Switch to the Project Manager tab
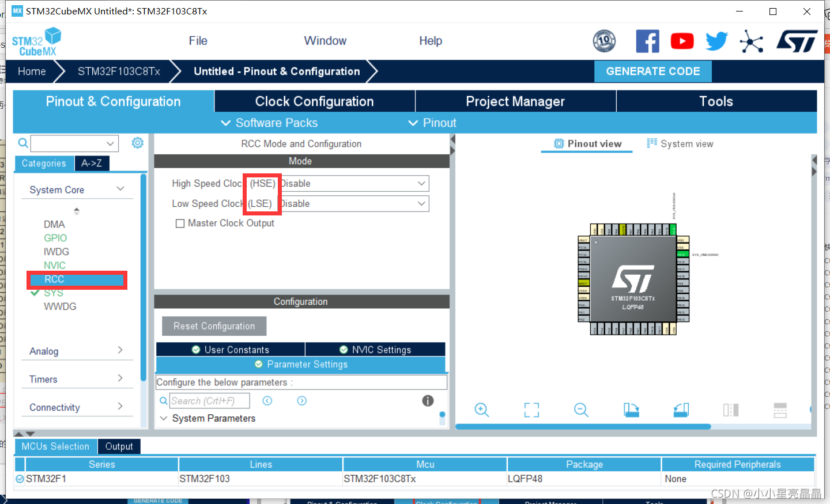This screenshot has width=830, height=504. tap(515, 101)
